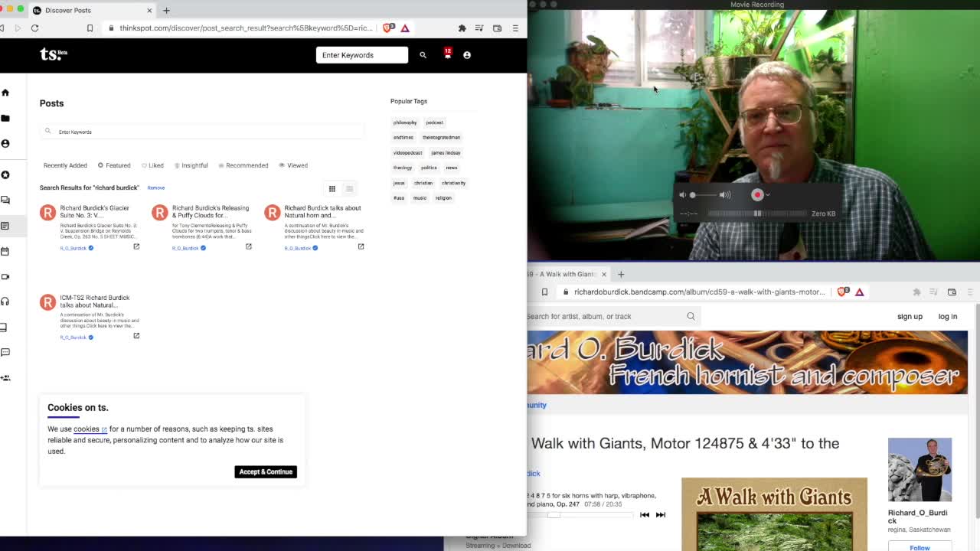Open R_O_Burdick author under Releasing post

[185, 248]
